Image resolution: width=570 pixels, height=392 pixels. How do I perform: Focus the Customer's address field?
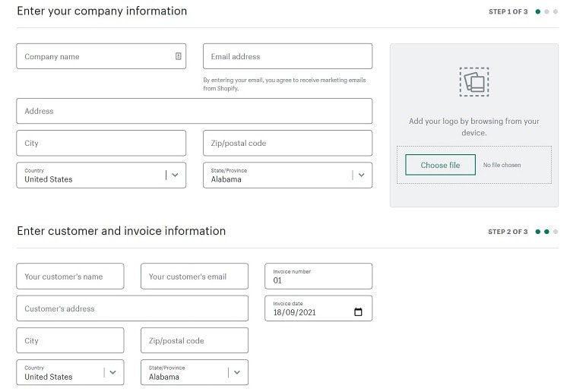[x=132, y=308]
